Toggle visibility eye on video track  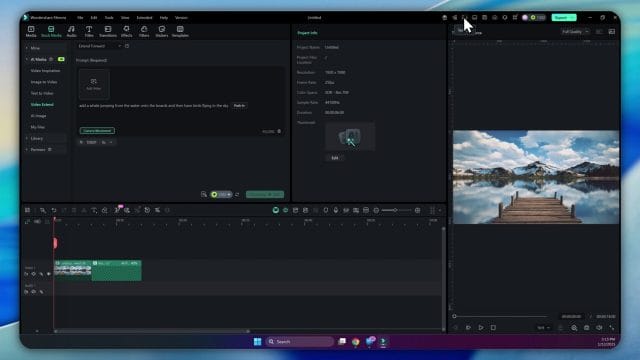[49, 274]
